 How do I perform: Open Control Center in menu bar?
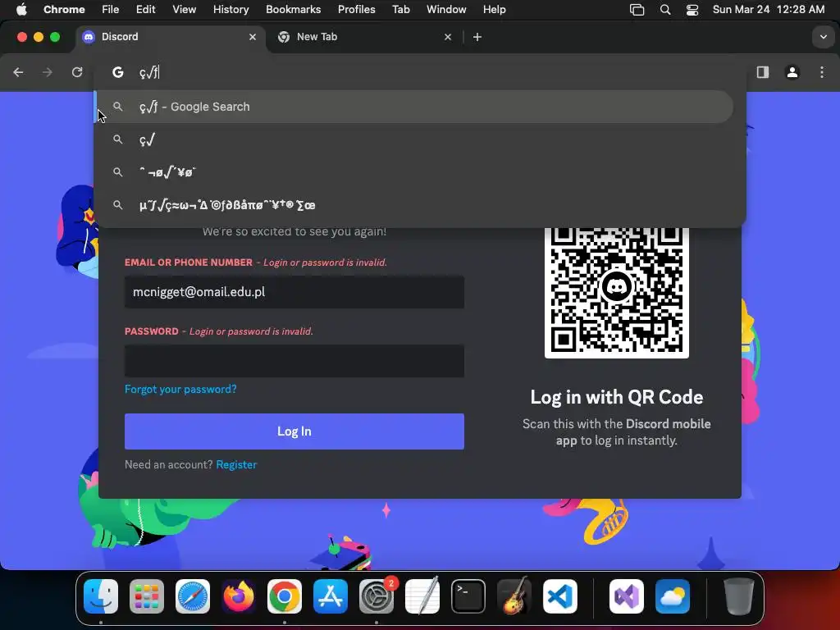pos(692,10)
